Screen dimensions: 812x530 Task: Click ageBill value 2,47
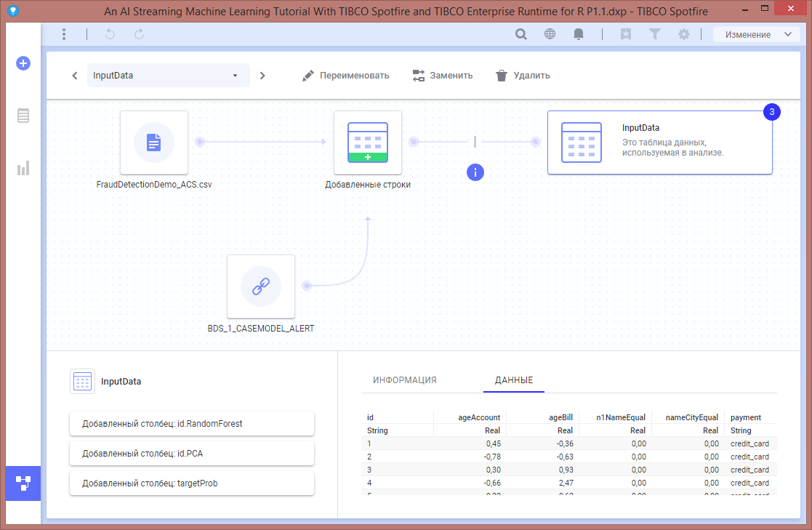pos(565,483)
